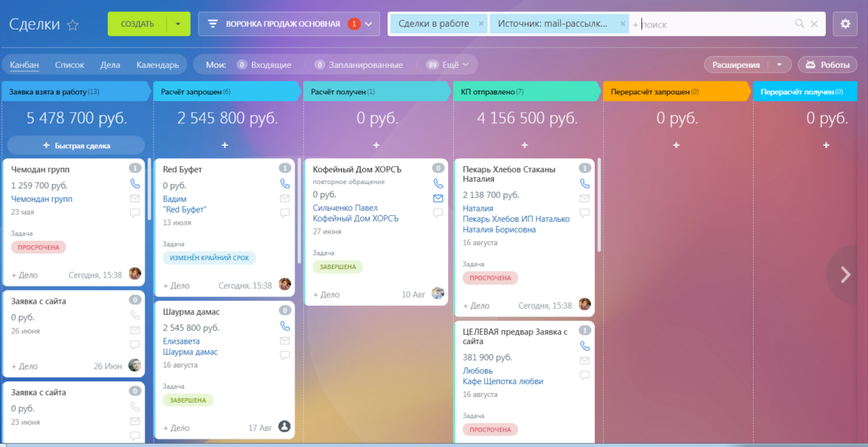Screen dimensions: 868x447
Task: Star the Сделки page as favorite
Action: click(x=72, y=25)
